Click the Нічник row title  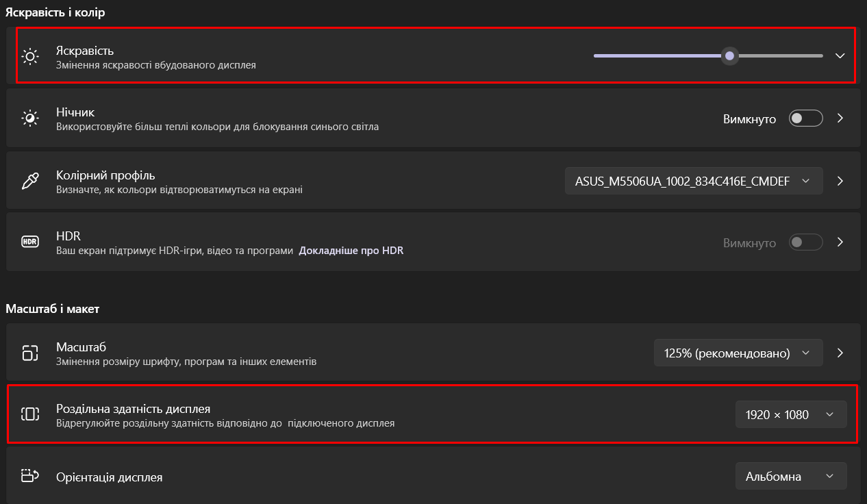[75, 112]
